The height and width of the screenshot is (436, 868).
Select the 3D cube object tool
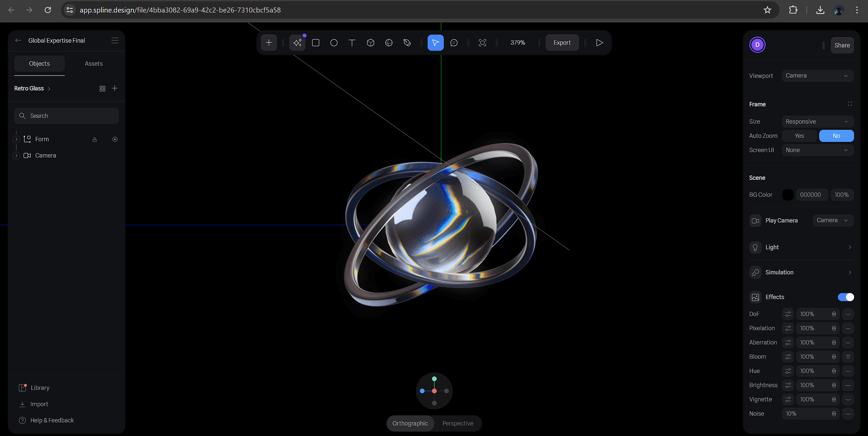click(x=371, y=43)
